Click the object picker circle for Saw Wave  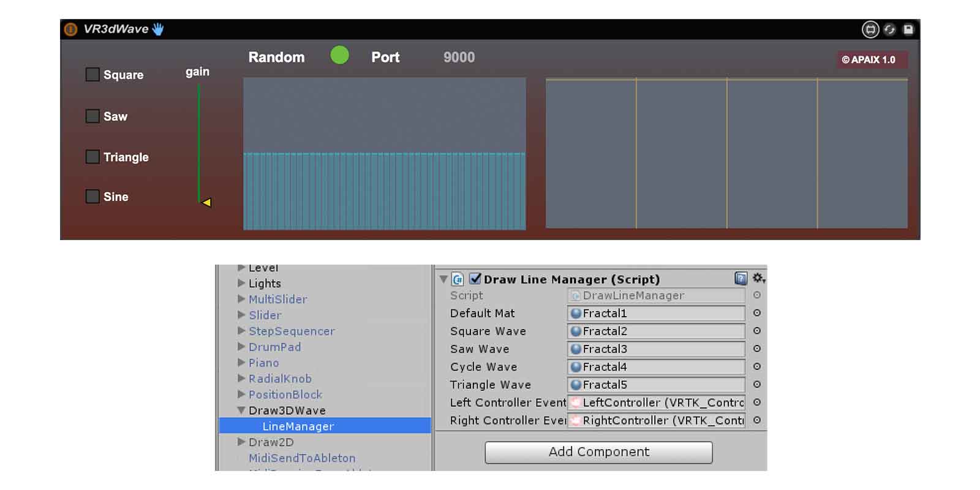tap(757, 349)
